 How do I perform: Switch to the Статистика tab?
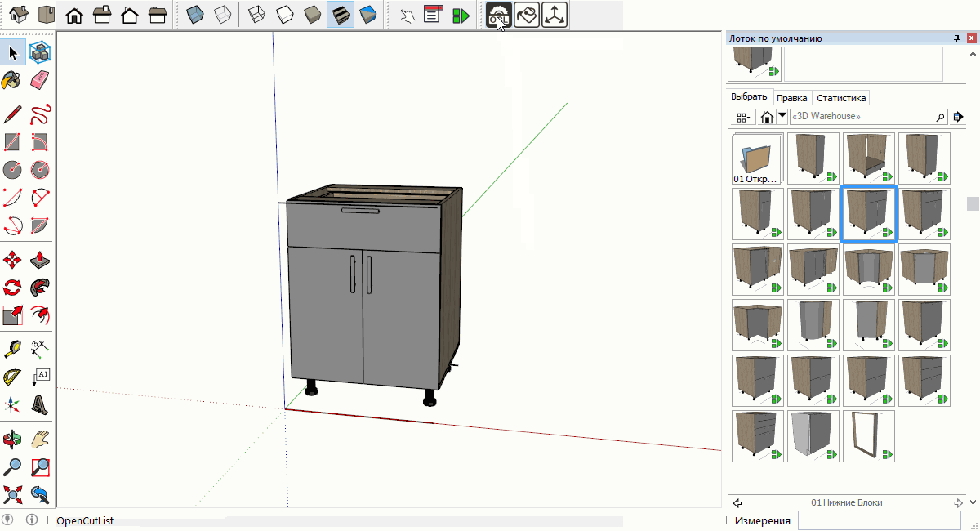point(841,97)
